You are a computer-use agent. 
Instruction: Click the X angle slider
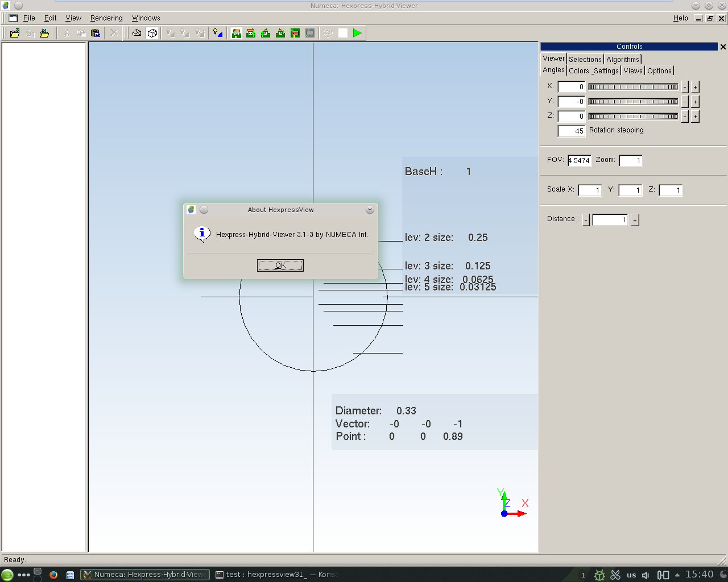pyautogui.click(x=633, y=87)
